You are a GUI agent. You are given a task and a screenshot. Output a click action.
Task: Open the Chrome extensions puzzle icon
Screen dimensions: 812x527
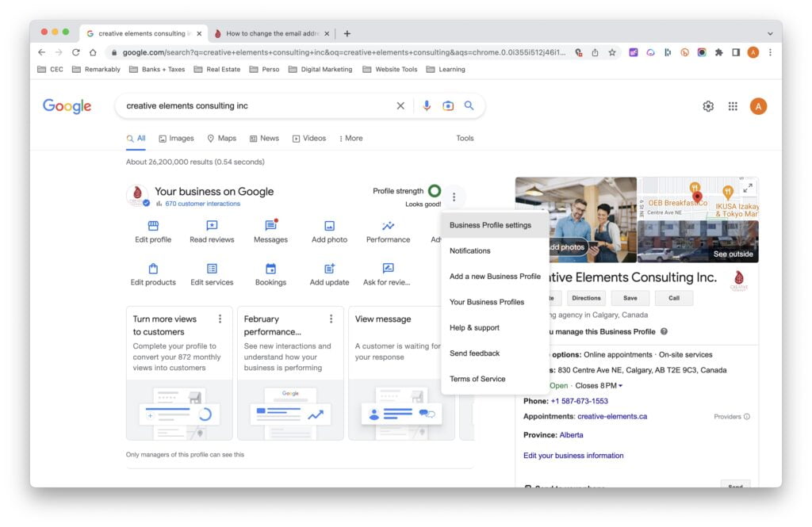pyautogui.click(x=718, y=52)
